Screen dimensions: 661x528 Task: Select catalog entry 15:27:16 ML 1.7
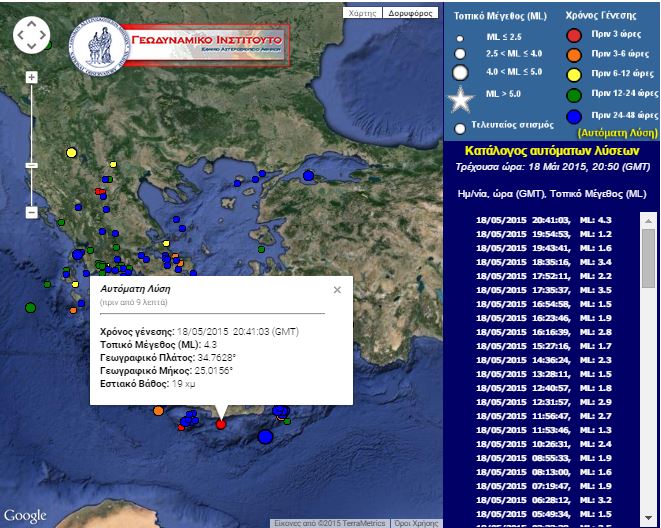[544, 346]
